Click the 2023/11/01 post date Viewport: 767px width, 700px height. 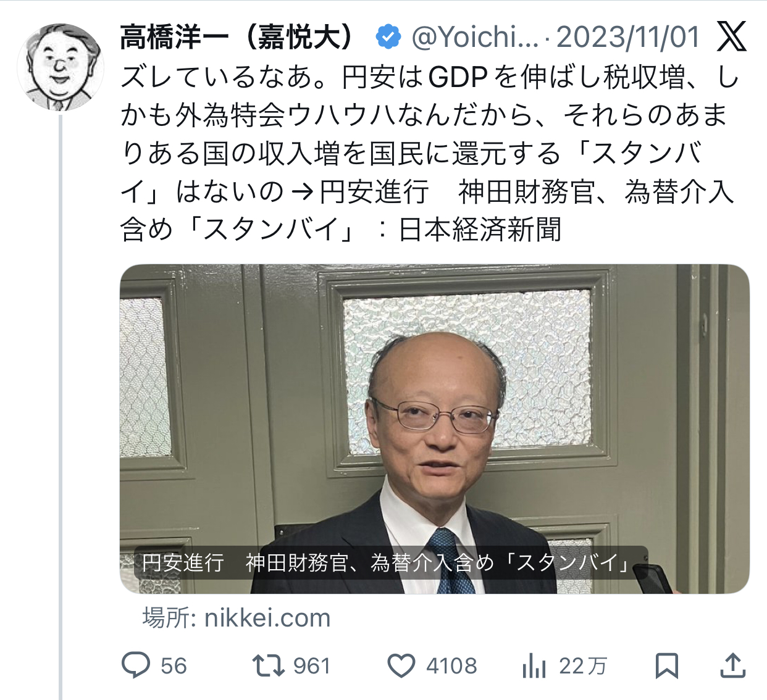[628, 37]
